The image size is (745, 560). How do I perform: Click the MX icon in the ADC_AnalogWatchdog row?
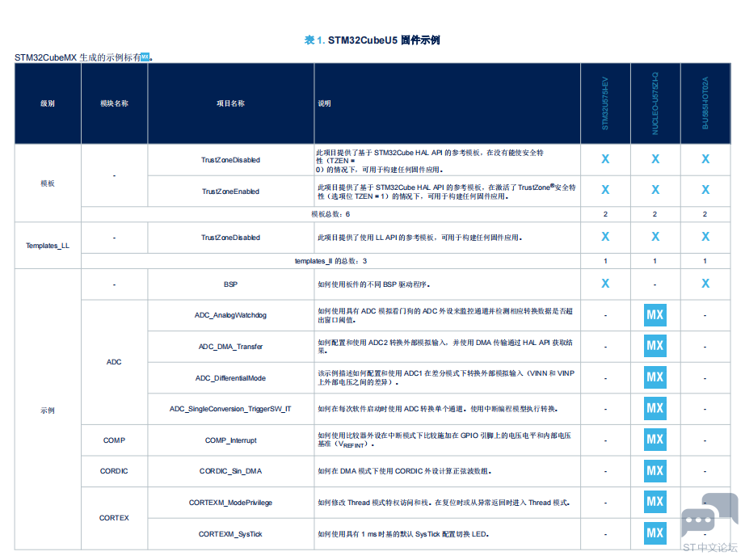click(655, 315)
